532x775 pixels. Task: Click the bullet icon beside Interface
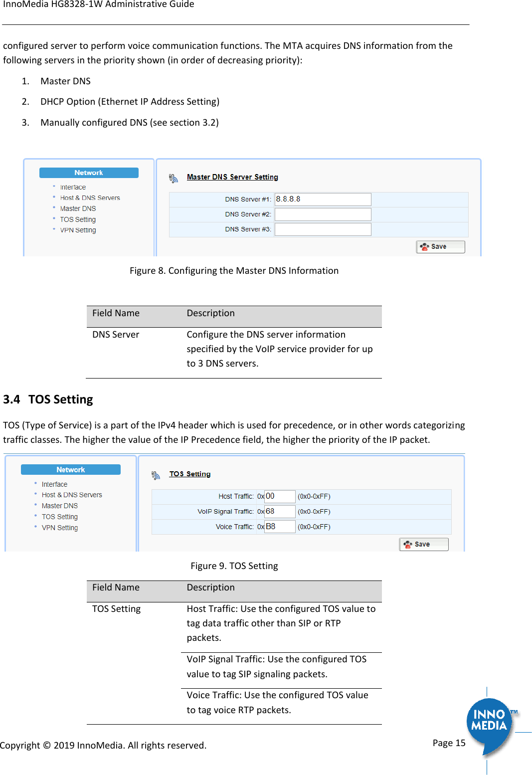[x=54, y=187]
